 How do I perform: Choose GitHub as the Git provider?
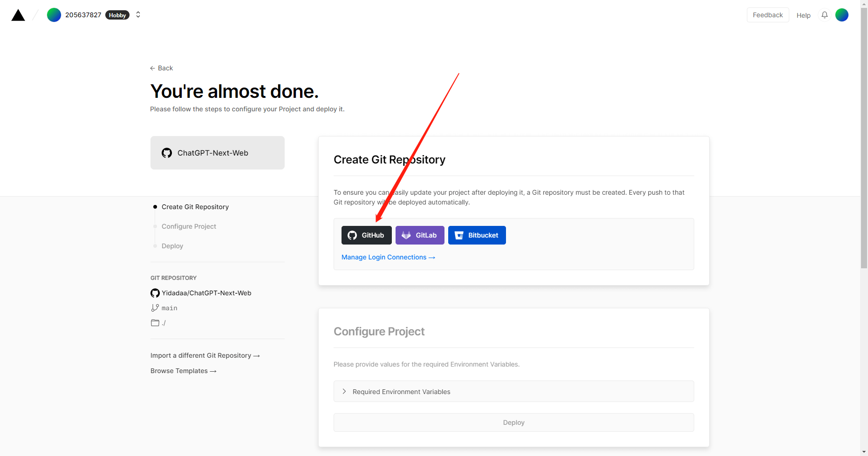(367, 235)
